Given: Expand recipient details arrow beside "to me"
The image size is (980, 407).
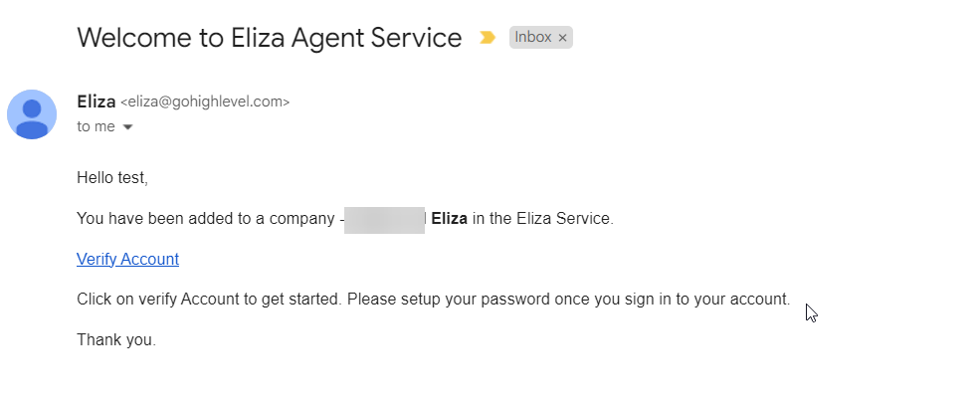Looking at the screenshot, I should tap(127, 127).
